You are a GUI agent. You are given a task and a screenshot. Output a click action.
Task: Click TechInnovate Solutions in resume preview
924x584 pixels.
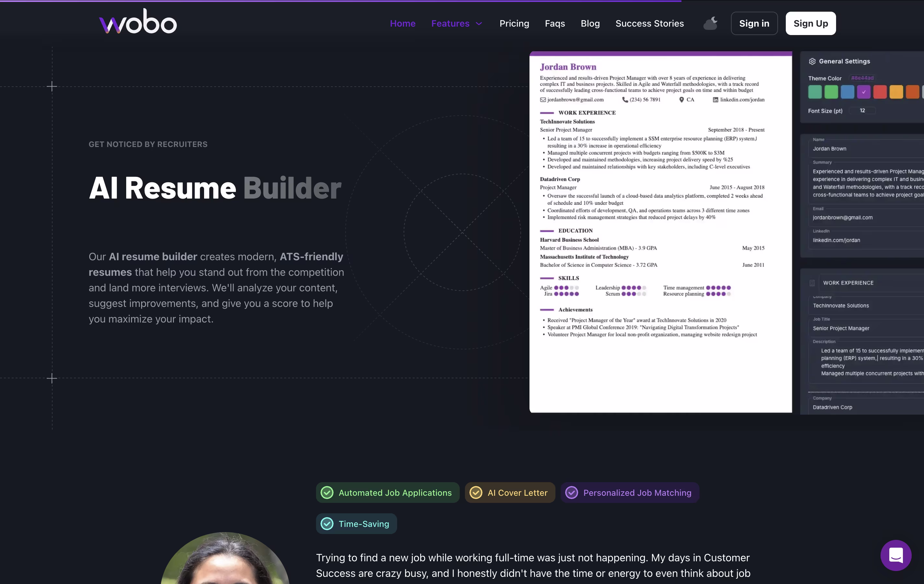coord(567,122)
